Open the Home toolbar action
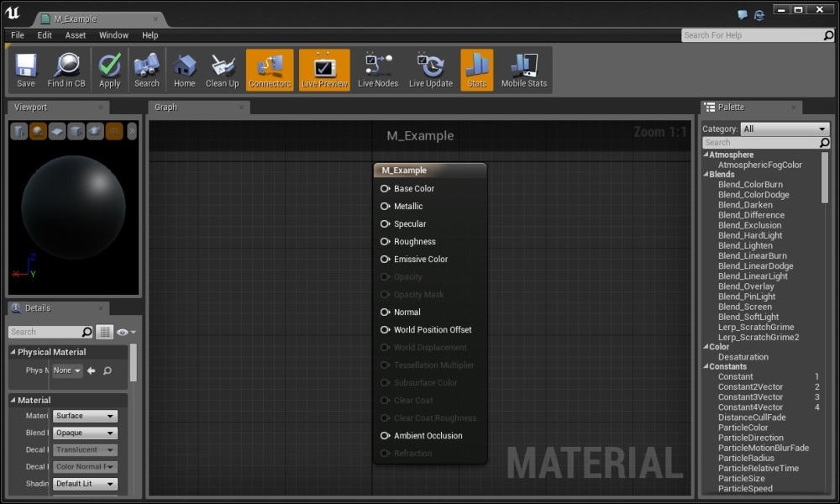This screenshot has width=840, height=504. (x=184, y=70)
